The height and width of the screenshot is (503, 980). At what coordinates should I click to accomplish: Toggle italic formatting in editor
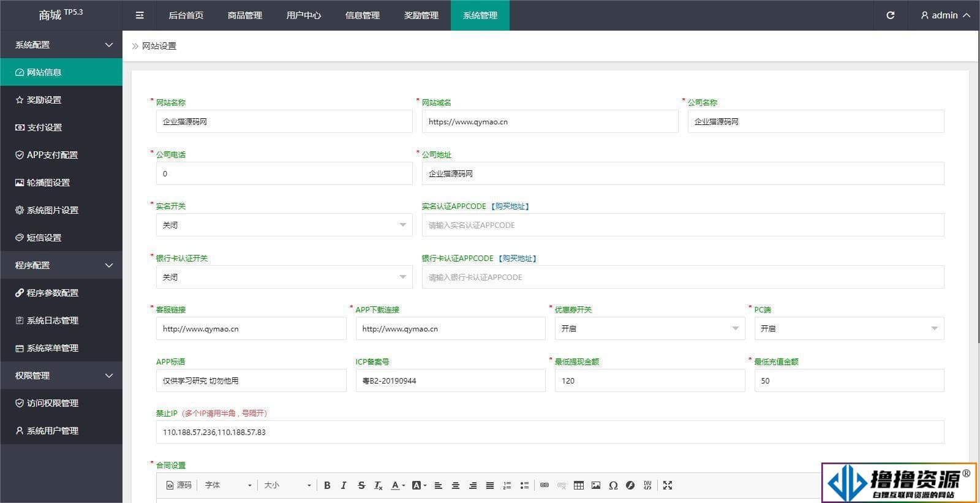(344, 485)
